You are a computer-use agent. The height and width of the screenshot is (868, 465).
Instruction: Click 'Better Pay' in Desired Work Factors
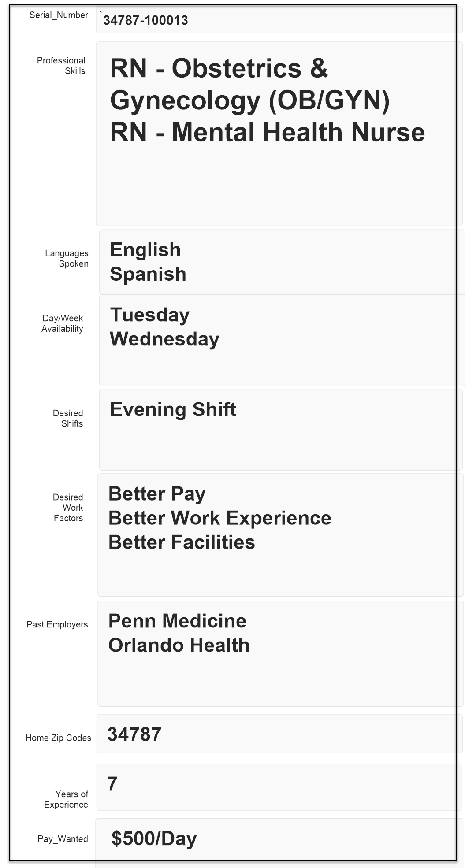pos(156,493)
